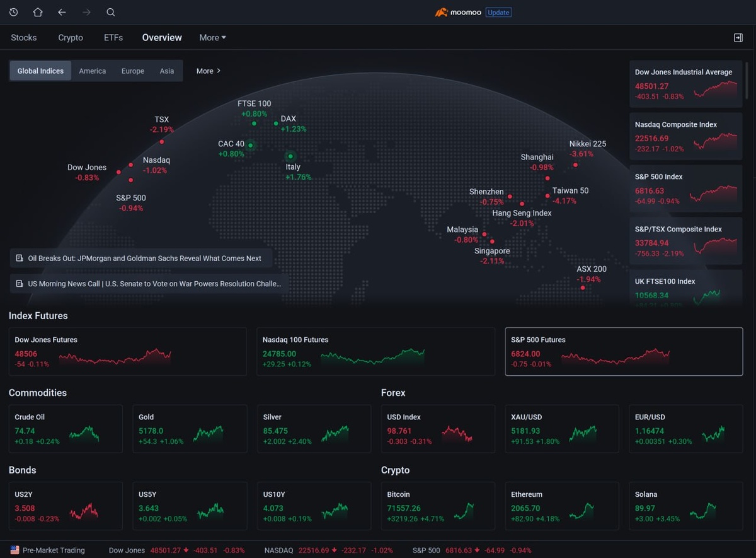756x558 pixels.
Task: Click NASDAQ in the bottom ticker
Action: [x=278, y=550]
